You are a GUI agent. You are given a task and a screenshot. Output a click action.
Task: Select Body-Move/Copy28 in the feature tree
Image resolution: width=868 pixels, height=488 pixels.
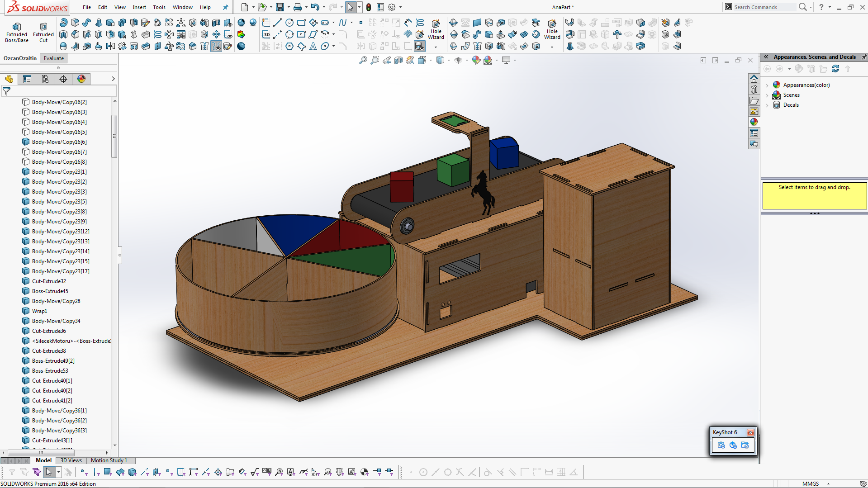pyautogui.click(x=56, y=301)
